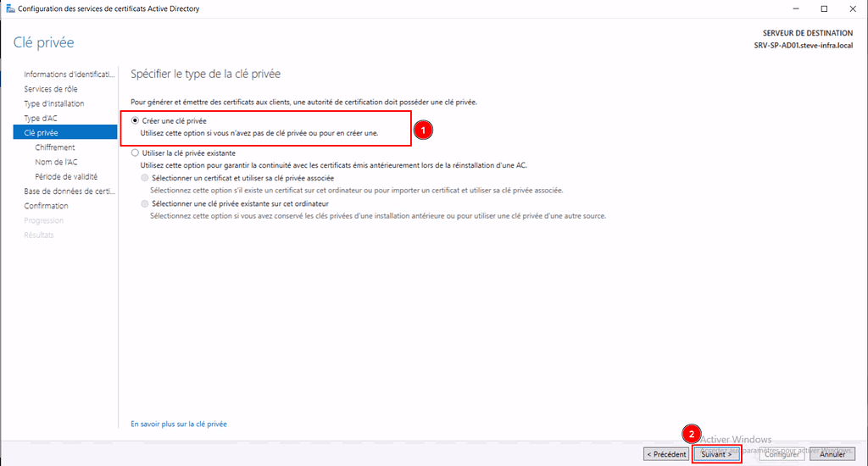Open the 'Services de rôle' step
This screenshot has height=466, width=868.
click(x=51, y=89)
